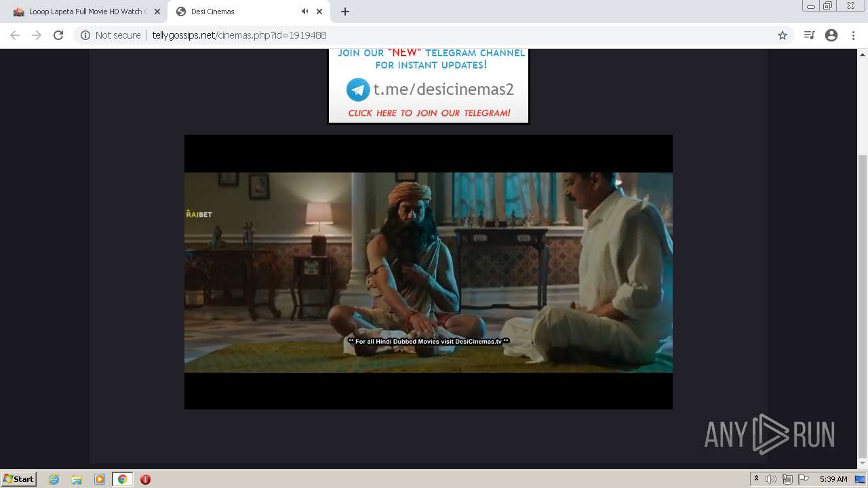This screenshot has height=488, width=868.
Task: Click here to join our Telegram text
Action: (x=429, y=113)
